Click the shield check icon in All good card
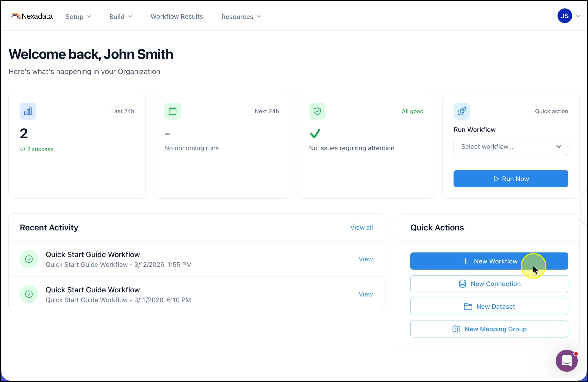588x382 pixels. (x=317, y=111)
